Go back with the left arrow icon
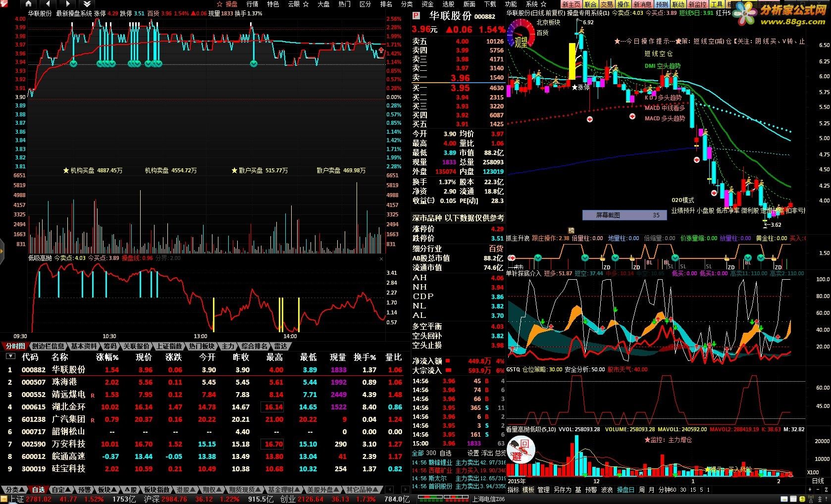 pos(49,3)
